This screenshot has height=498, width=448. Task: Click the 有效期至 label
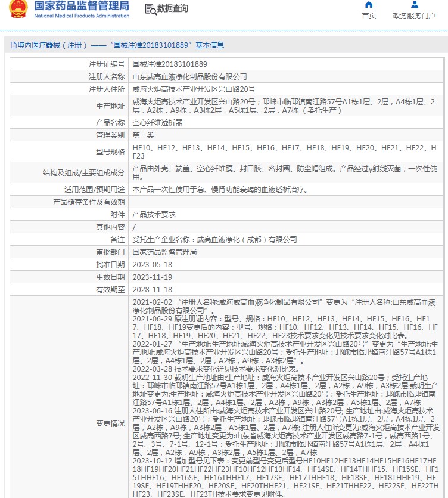(110, 290)
